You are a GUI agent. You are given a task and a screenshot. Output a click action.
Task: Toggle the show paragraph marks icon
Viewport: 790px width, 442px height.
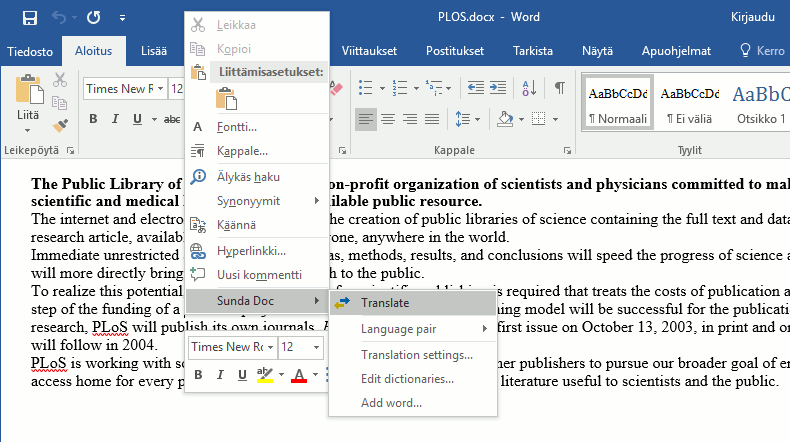[560, 88]
